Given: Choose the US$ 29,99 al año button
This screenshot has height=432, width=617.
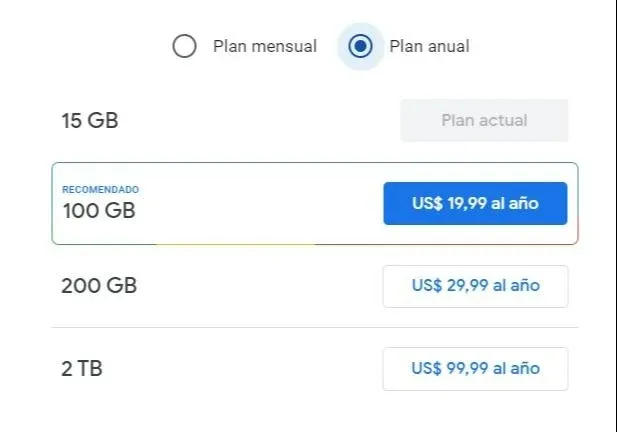Looking at the screenshot, I should click(475, 286).
